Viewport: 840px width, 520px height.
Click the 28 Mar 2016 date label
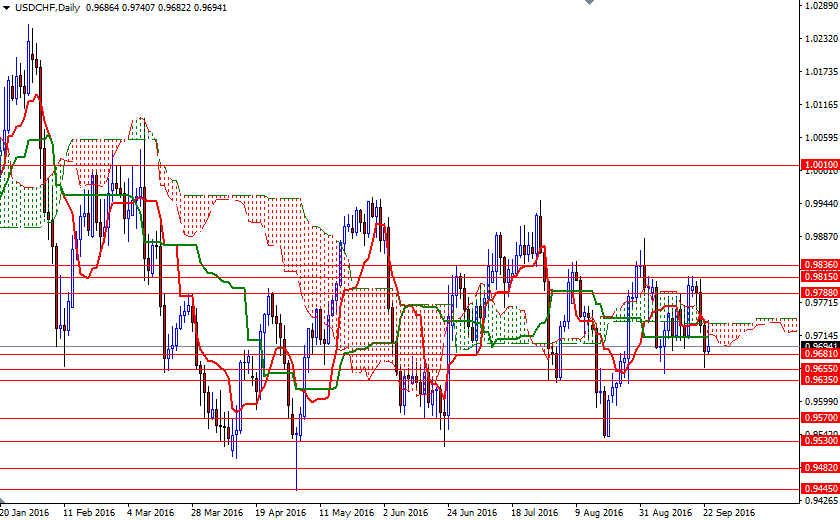coord(217,513)
